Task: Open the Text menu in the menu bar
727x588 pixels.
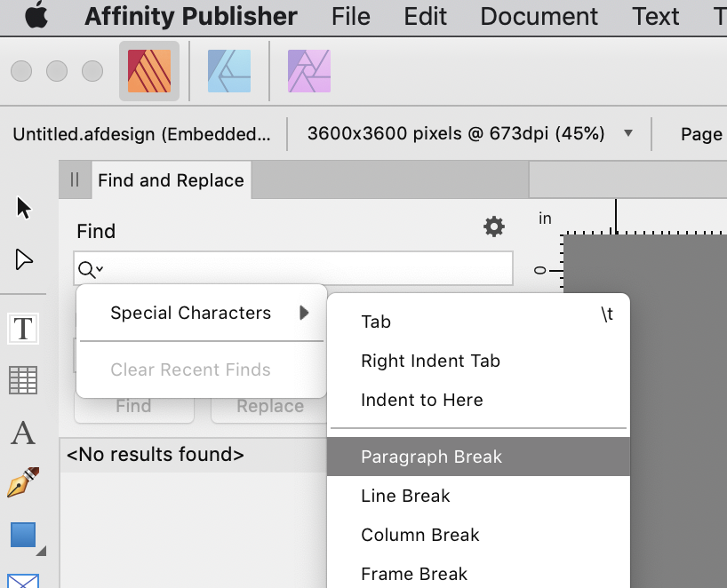Action: click(x=655, y=16)
